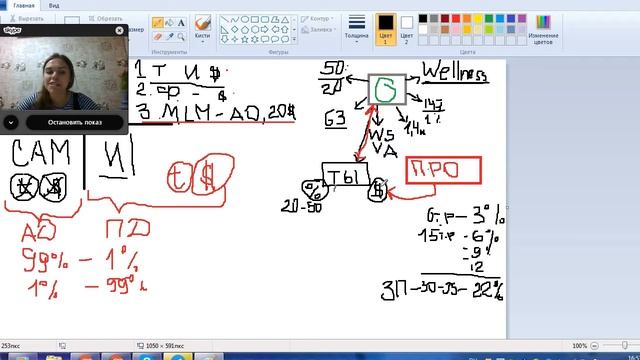Pick the orange color swatch
The width and height of the screenshot is (640, 360).
click(467, 18)
